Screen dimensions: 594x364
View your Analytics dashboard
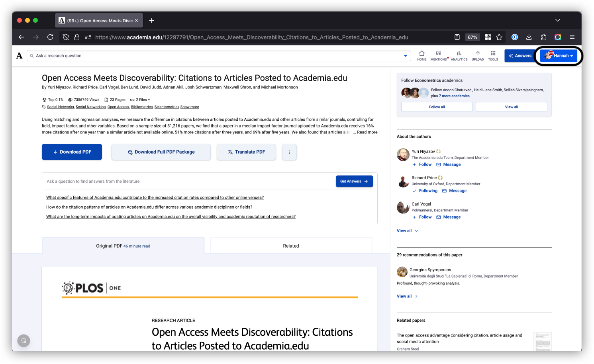[x=459, y=56]
